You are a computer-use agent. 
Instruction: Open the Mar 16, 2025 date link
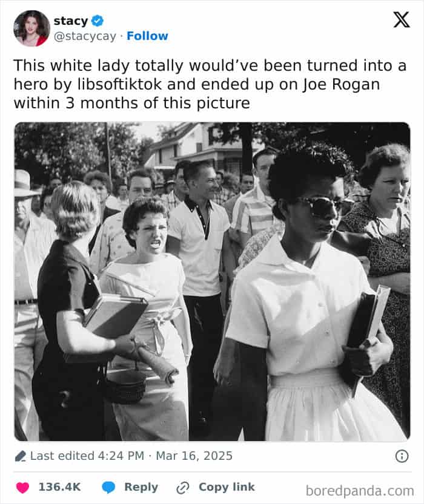click(x=194, y=456)
